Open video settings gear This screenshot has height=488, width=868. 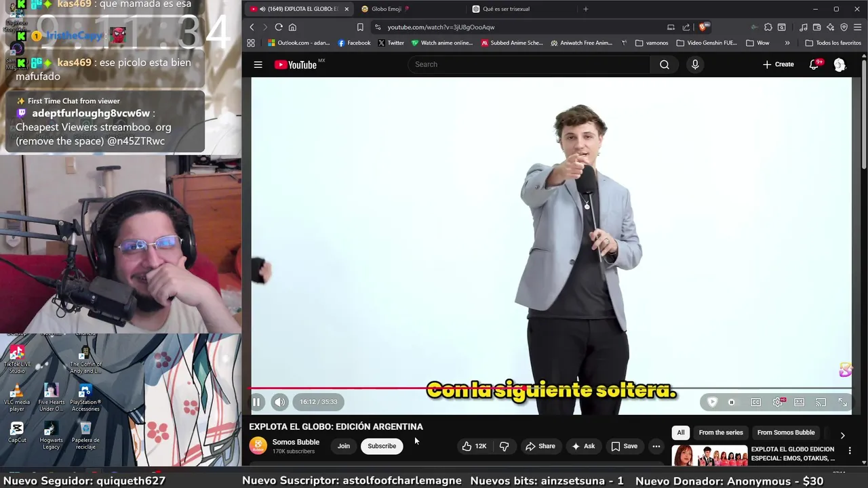click(x=778, y=402)
